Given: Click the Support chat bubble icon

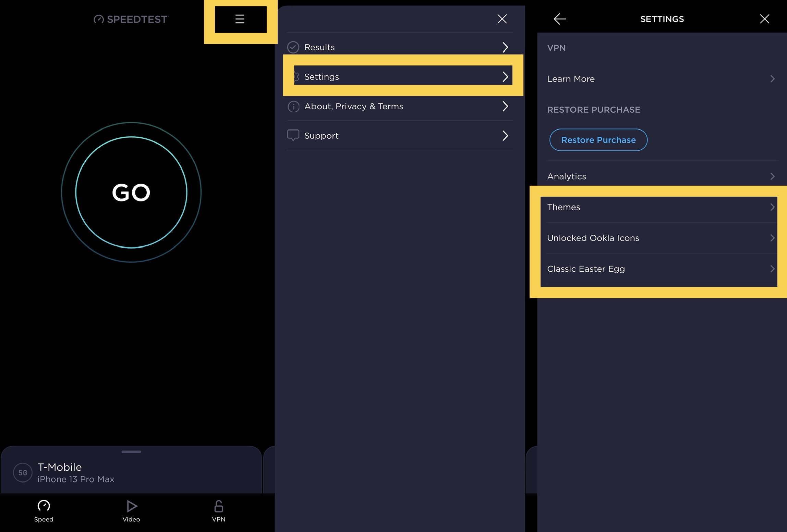Looking at the screenshot, I should (x=293, y=135).
